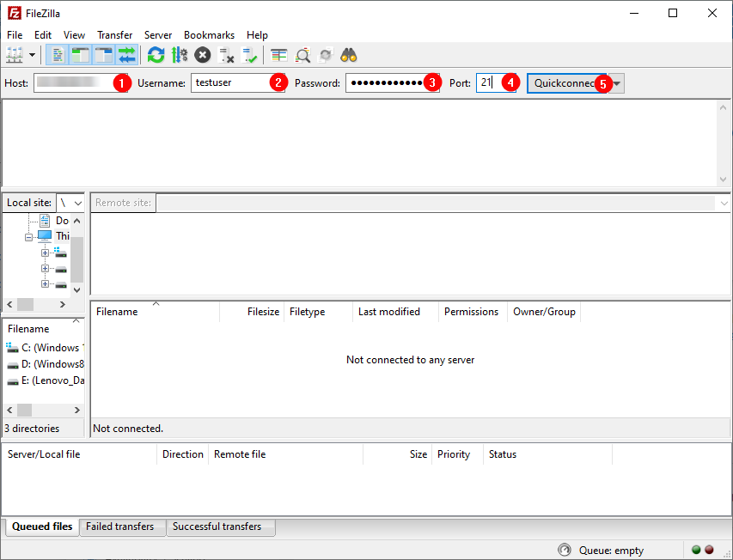The image size is (733, 560).
Task: Open the Edit menu
Action: (43, 35)
